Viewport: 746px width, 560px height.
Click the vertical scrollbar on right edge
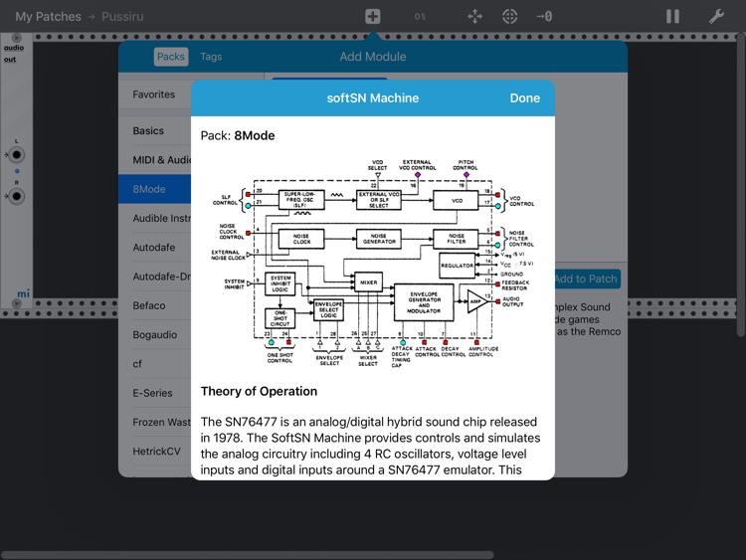click(741, 186)
